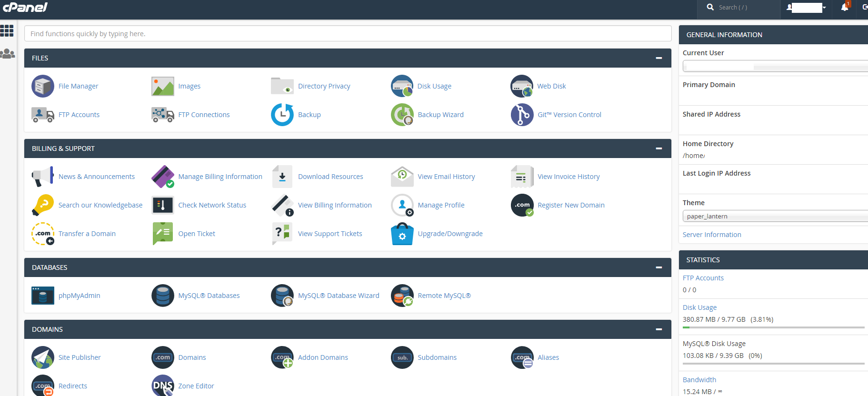
Task: Click the Backup clock-arrow icon
Action: pyautogui.click(x=282, y=115)
